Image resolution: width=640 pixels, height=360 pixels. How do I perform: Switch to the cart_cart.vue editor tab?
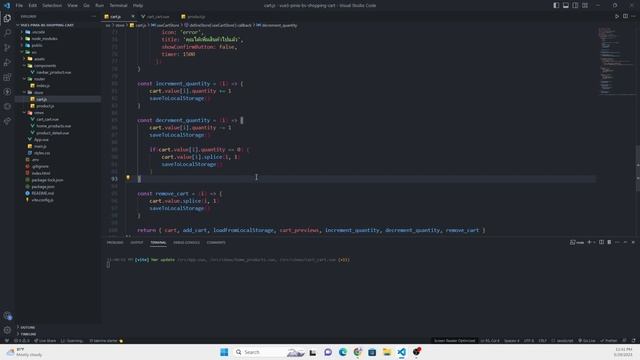pyautogui.click(x=158, y=16)
